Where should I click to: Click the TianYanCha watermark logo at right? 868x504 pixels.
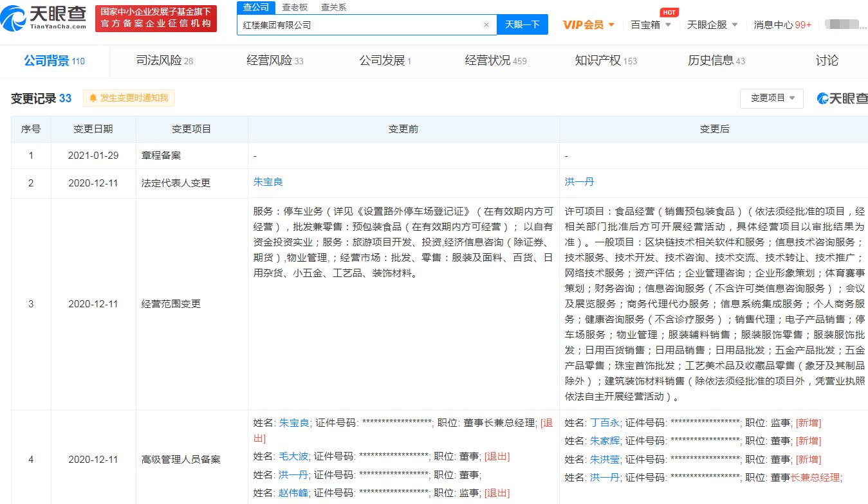pyautogui.click(x=842, y=98)
